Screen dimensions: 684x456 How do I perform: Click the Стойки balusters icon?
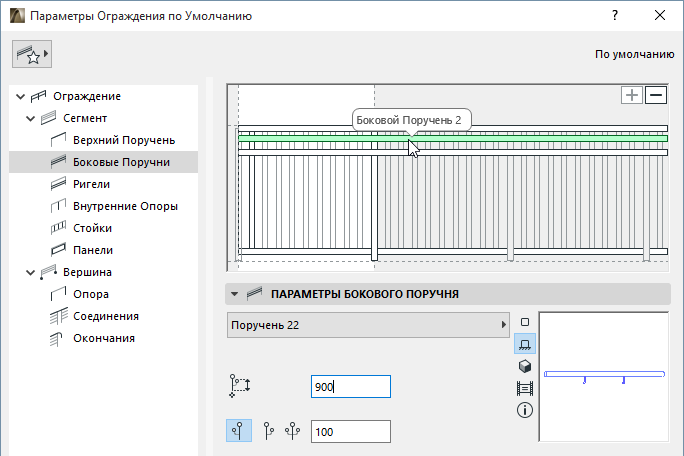point(58,228)
